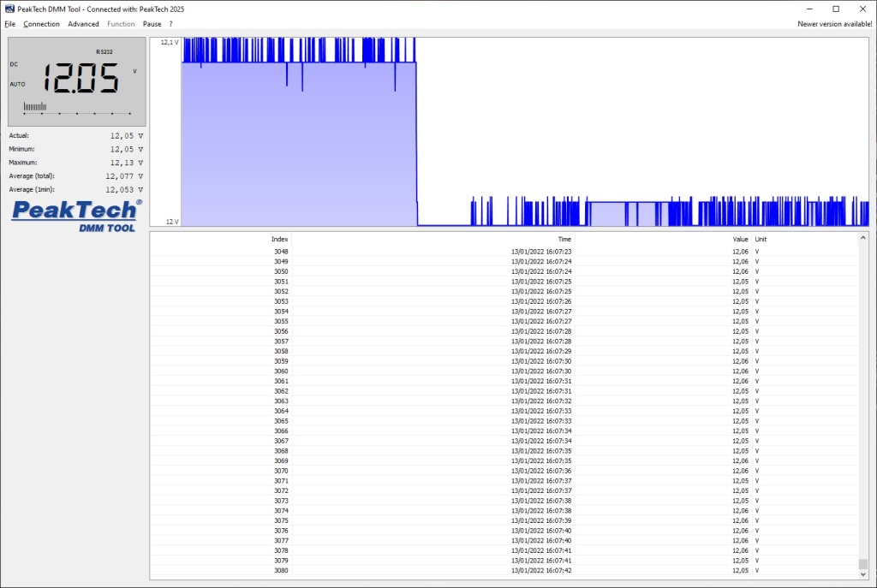The width and height of the screenshot is (877, 588).
Task: Open the Advanced menu
Action: [83, 24]
